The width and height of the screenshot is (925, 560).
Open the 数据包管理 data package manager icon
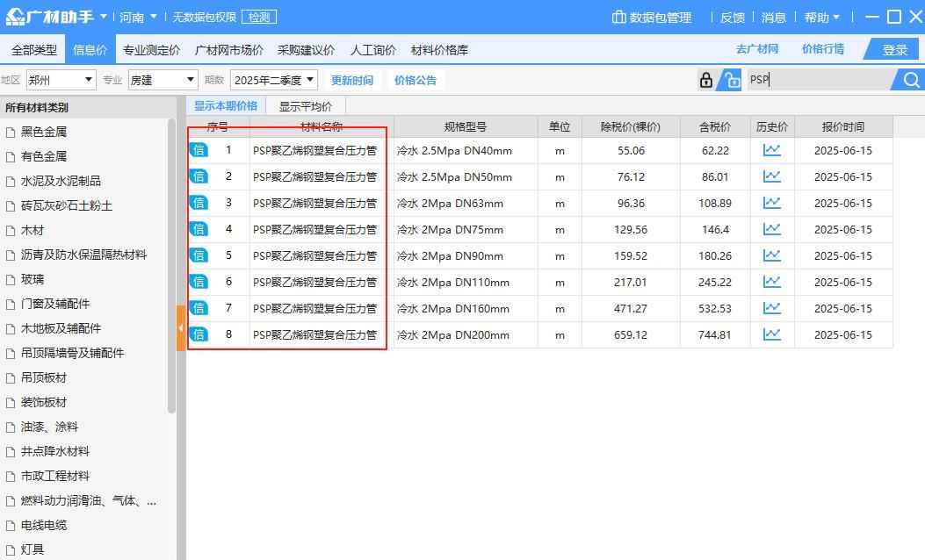click(x=619, y=16)
